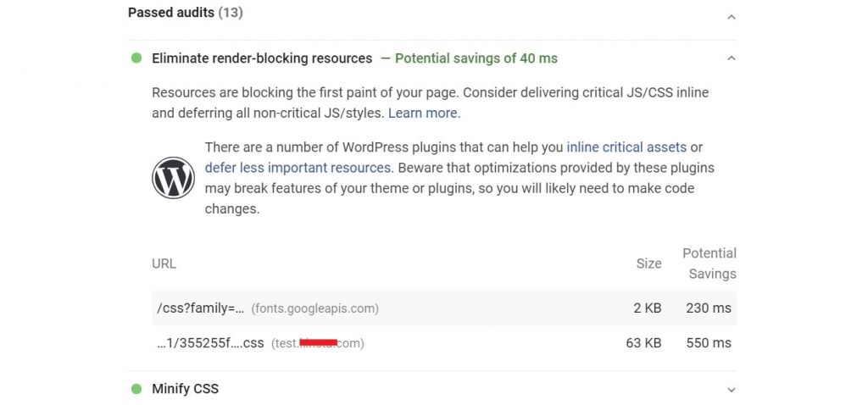Image resolution: width=868 pixels, height=405 pixels.
Task: Expand the Minify CSS audit chevron
Action: [x=732, y=390]
